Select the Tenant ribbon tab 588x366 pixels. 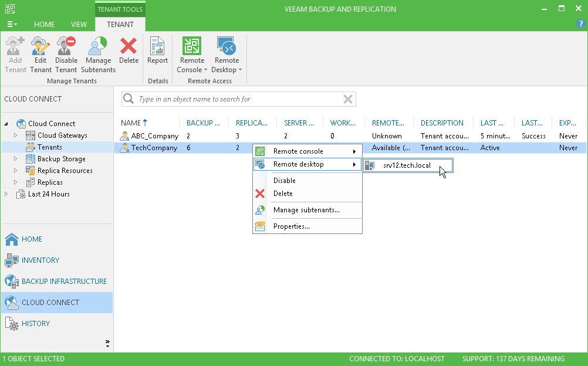(120, 25)
